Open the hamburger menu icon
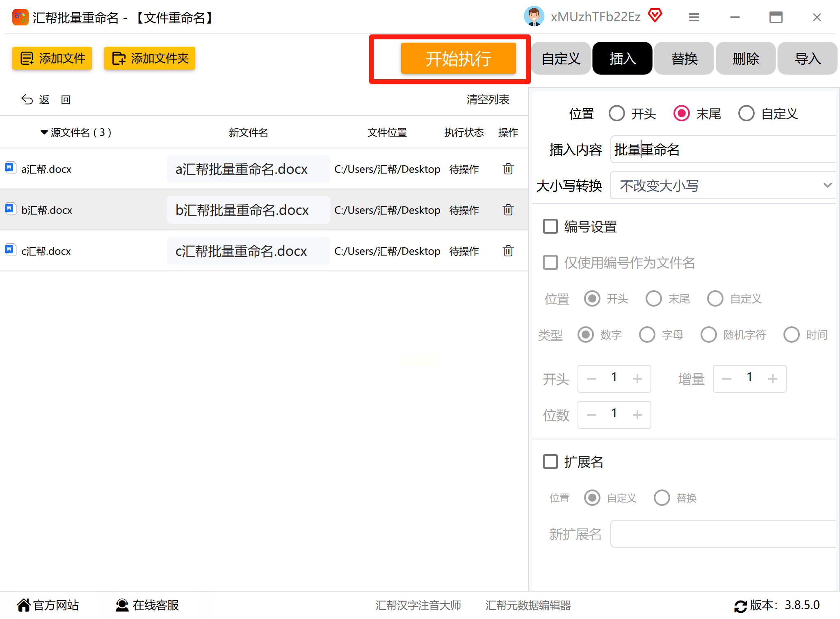The height and width of the screenshot is (619, 840). pos(694,17)
